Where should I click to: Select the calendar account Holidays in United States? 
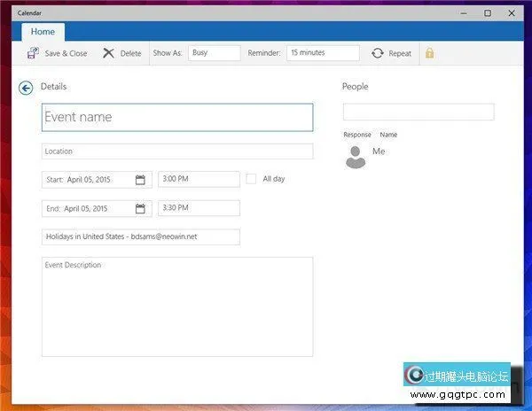pyautogui.click(x=140, y=237)
